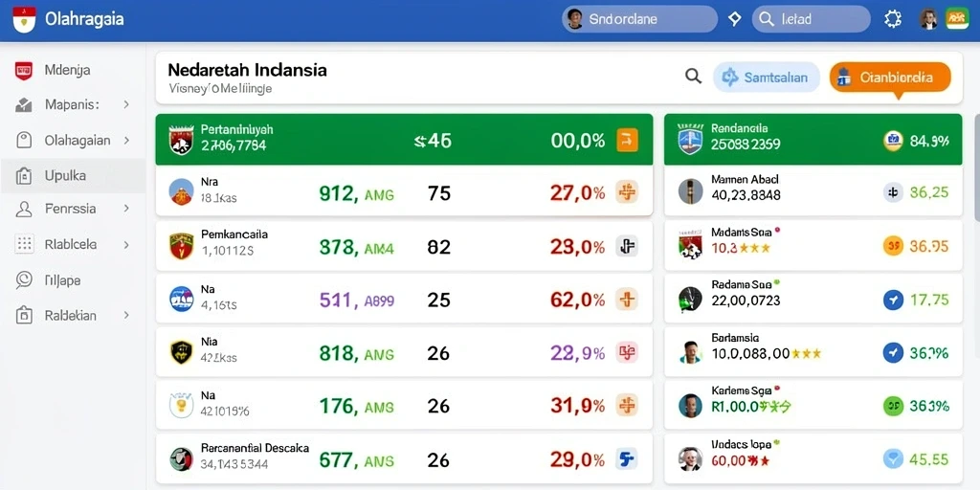Click the Rendancila green header card
The height and width of the screenshot is (490, 980).
[x=813, y=140]
